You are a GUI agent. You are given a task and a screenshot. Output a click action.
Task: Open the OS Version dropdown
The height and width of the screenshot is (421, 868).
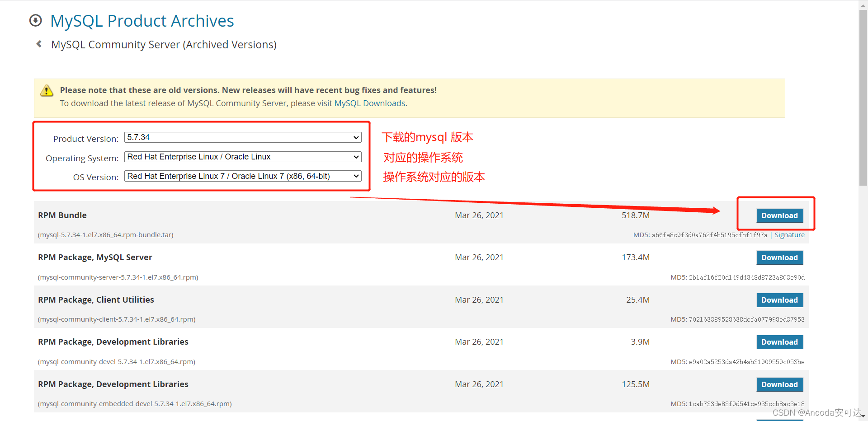tap(243, 176)
